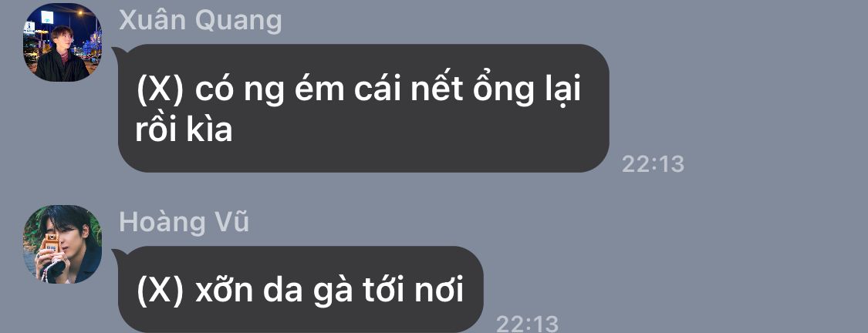Tap the night-city avatar photo of Xuân Quang

pos(62,42)
